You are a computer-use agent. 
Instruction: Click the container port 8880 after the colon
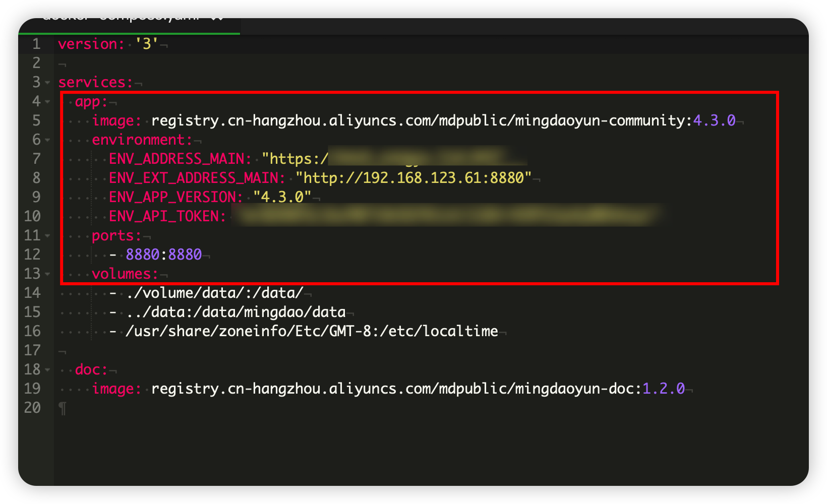coord(185,255)
